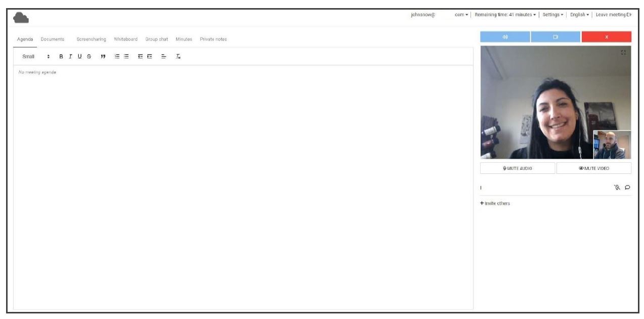Open private chat with the participant
The image size is (644, 319).
[627, 188]
